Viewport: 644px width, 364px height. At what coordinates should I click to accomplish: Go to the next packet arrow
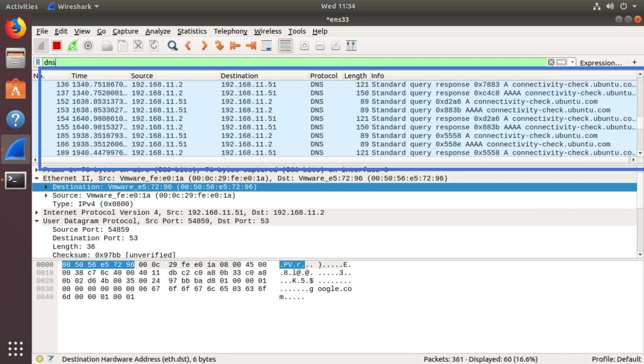(x=204, y=46)
